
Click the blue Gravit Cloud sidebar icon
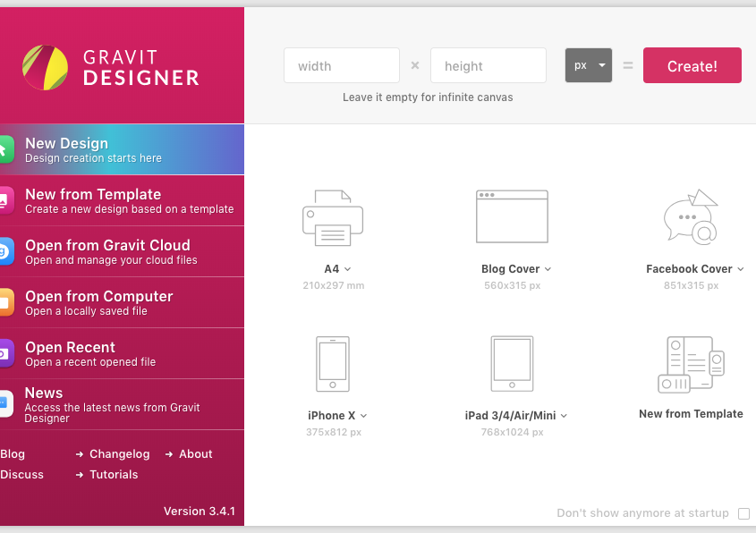(x=7, y=251)
